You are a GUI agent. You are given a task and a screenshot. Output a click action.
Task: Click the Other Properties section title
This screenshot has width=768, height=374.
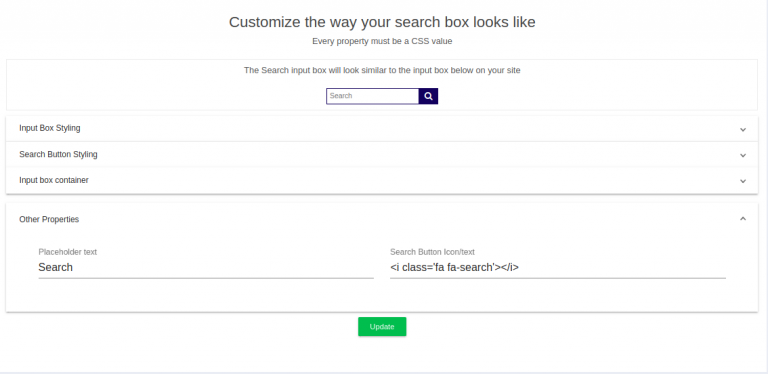coord(49,219)
